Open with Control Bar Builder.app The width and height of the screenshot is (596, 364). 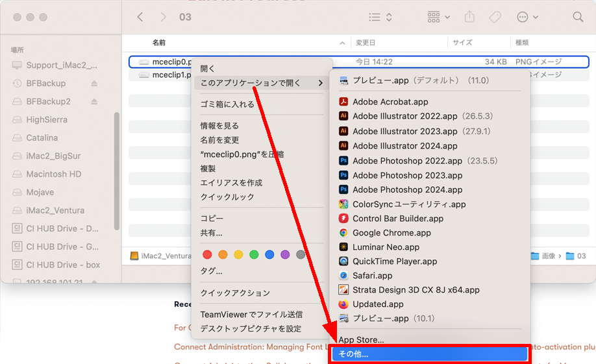(391, 219)
